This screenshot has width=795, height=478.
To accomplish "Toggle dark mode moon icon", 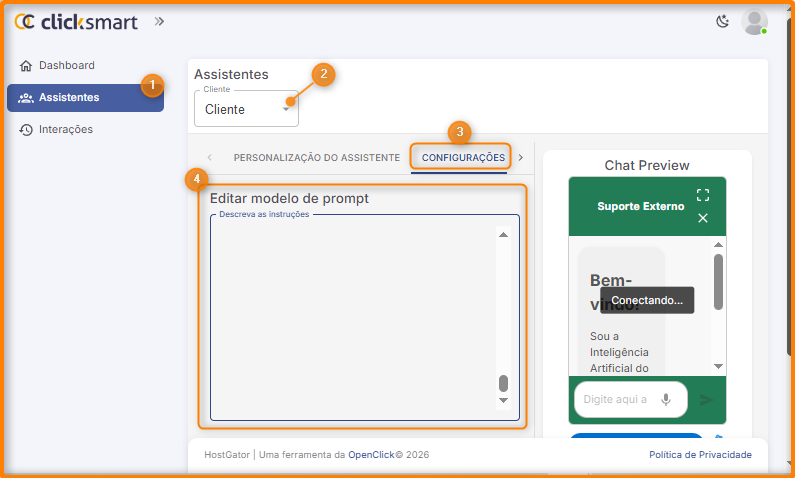I will tap(723, 21).
